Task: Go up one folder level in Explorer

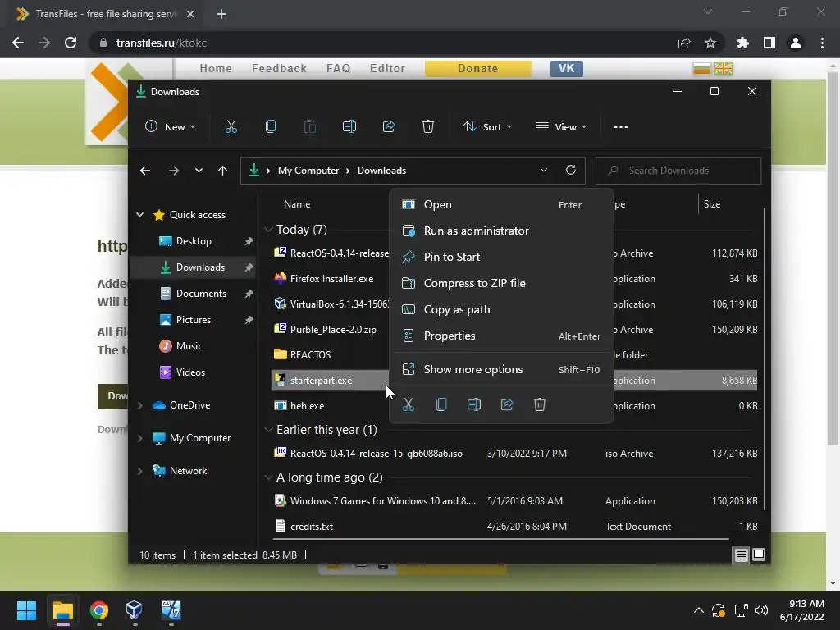Action: tap(222, 171)
